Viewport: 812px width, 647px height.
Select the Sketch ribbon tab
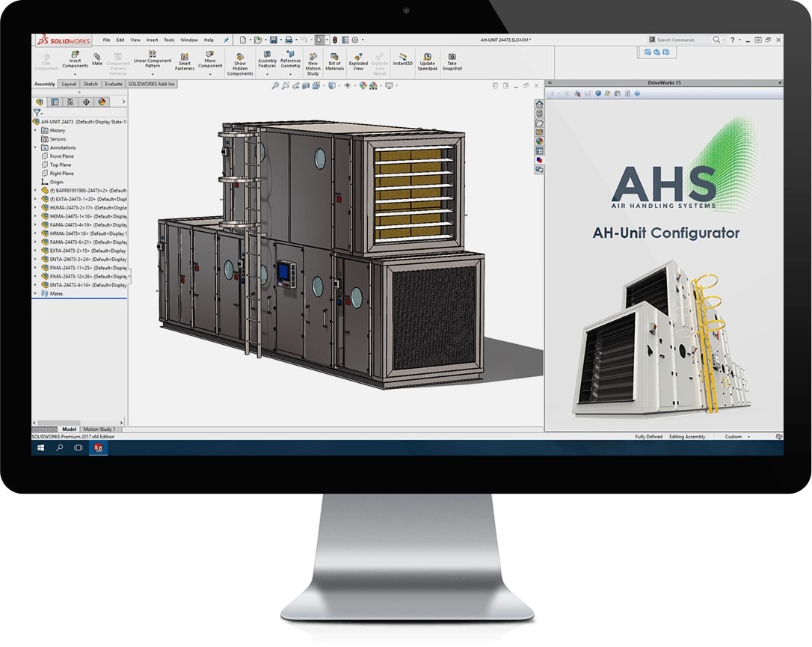tap(90, 84)
